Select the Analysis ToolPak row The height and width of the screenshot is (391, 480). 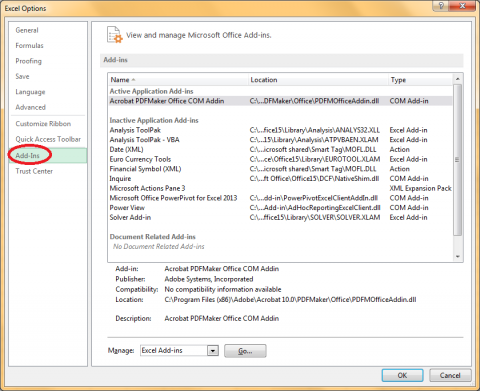coord(280,130)
